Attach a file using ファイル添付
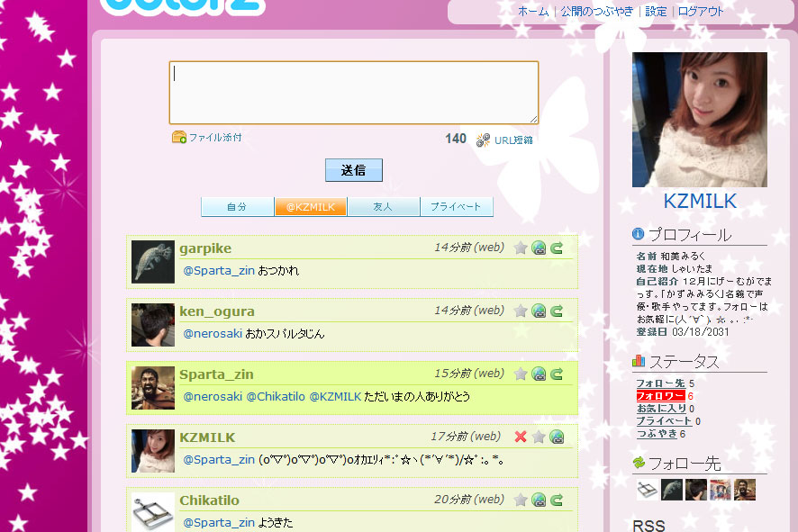798x532 pixels. click(x=207, y=138)
